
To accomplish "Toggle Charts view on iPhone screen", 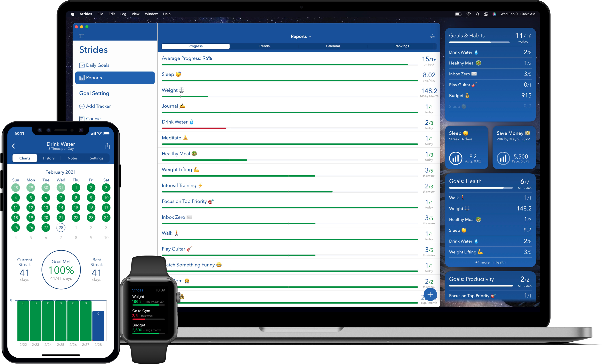I will 25,158.
